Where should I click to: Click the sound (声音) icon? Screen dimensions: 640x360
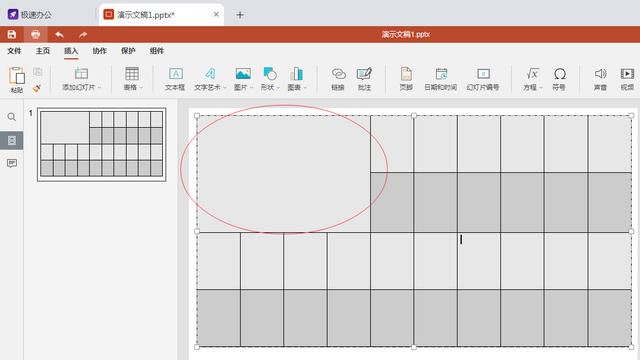(600, 79)
